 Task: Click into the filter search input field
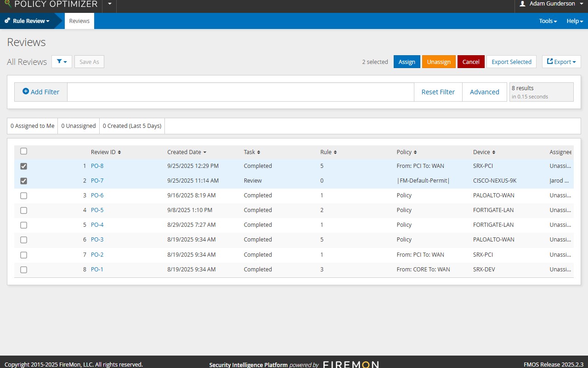point(241,92)
